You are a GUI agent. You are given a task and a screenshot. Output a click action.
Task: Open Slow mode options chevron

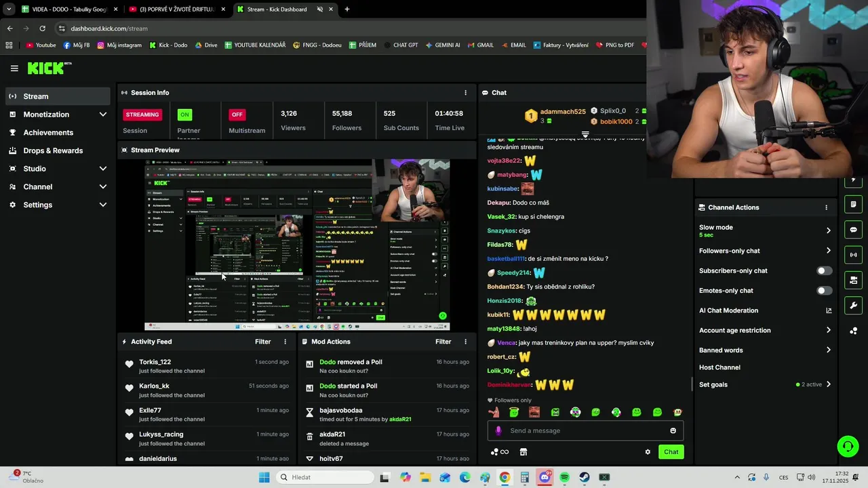tap(828, 230)
